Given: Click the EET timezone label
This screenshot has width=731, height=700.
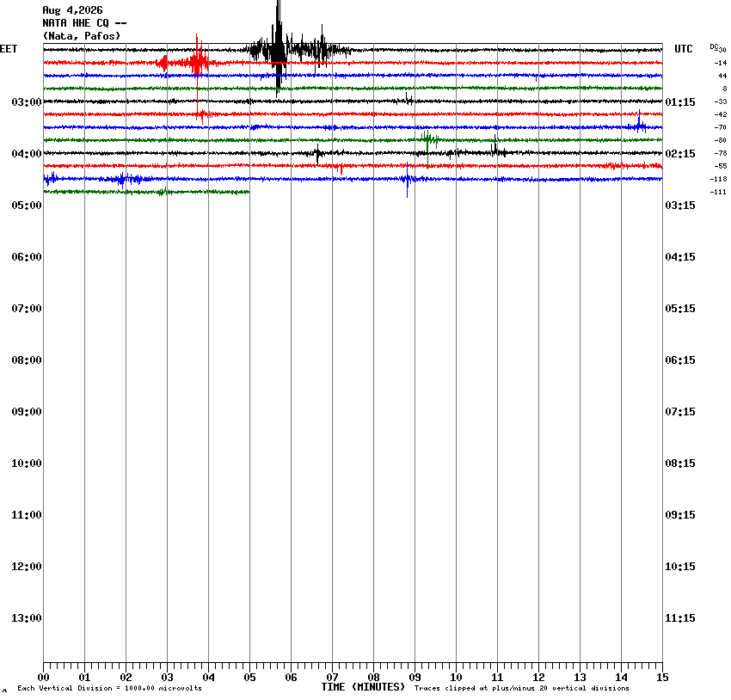Looking at the screenshot, I should (x=9, y=49).
